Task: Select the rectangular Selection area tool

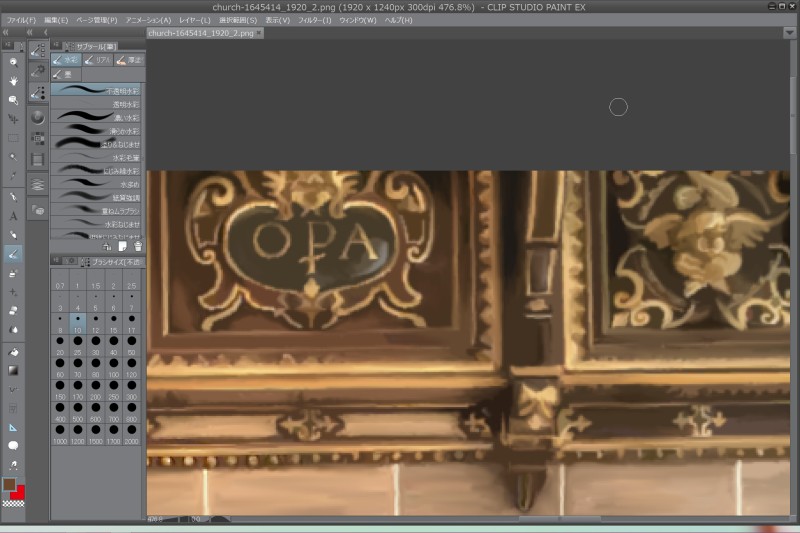Action: coord(13,138)
